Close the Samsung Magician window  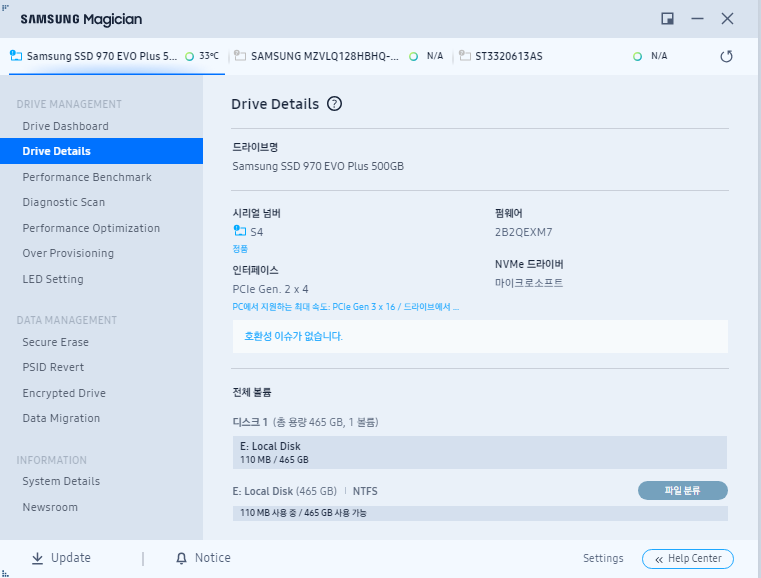click(x=727, y=19)
